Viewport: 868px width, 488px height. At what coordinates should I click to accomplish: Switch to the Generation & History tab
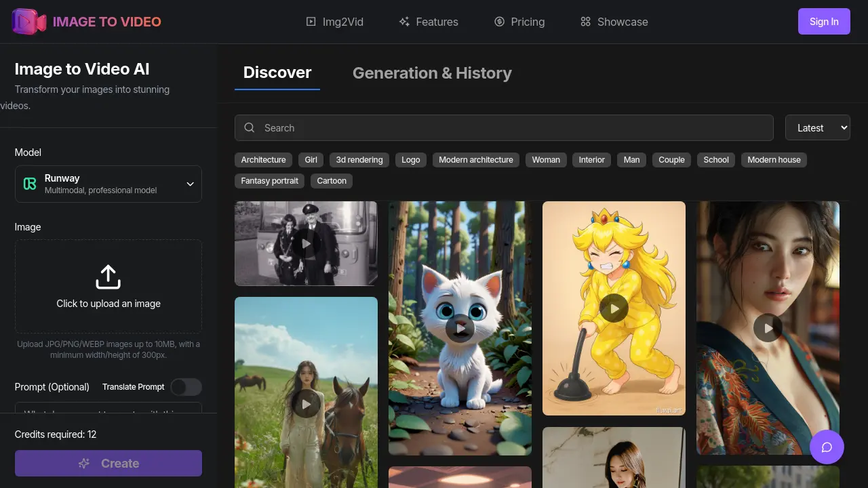(x=432, y=73)
